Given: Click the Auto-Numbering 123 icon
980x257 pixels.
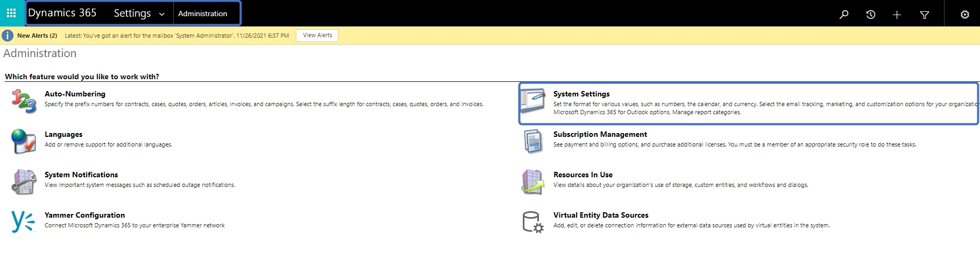Looking at the screenshot, I should coord(24,101).
